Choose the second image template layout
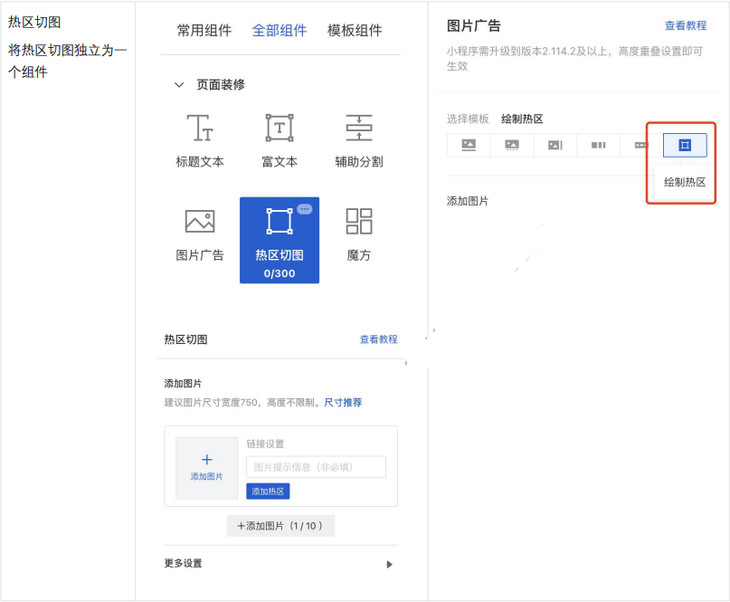Viewport: 730px width, 602px height. point(512,145)
